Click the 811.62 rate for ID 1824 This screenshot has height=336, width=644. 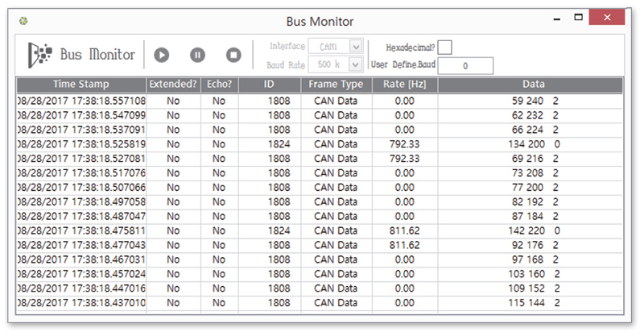pos(405,230)
